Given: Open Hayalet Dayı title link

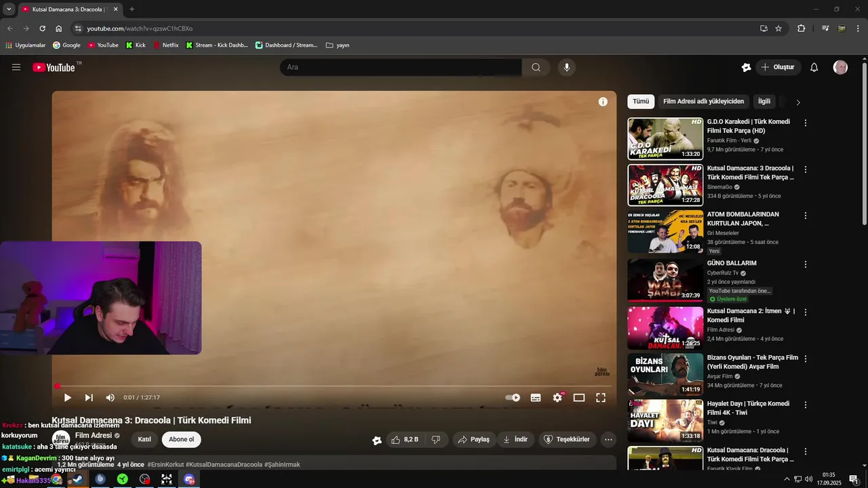Looking at the screenshot, I should pyautogui.click(x=748, y=408).
